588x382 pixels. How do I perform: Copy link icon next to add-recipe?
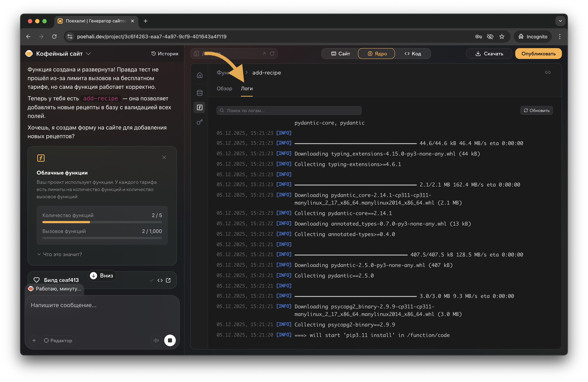coord(548,72)
